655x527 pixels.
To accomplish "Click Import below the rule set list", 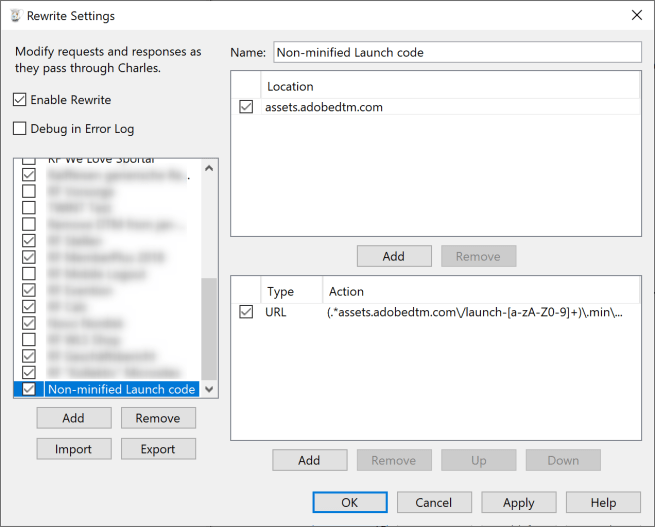I will [73, 449].
